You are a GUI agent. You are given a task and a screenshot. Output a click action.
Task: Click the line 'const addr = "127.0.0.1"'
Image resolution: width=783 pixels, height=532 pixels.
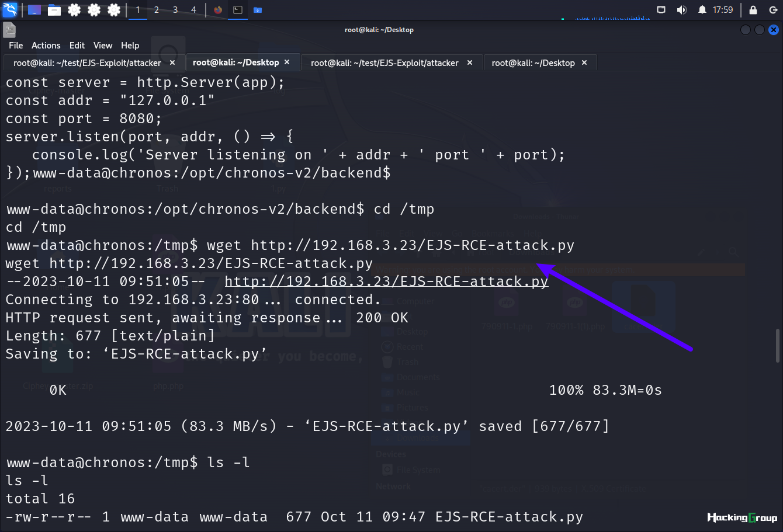click(x=110, y=100)
